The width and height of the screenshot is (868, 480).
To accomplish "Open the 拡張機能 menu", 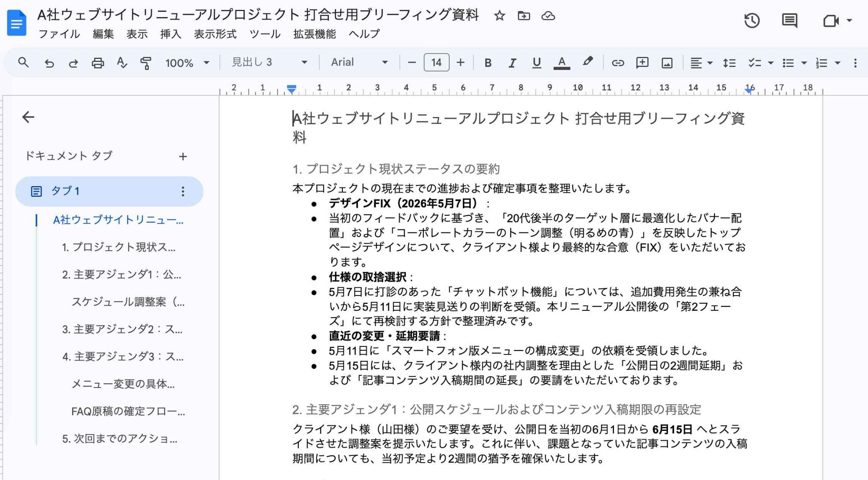I will point(314,34).
